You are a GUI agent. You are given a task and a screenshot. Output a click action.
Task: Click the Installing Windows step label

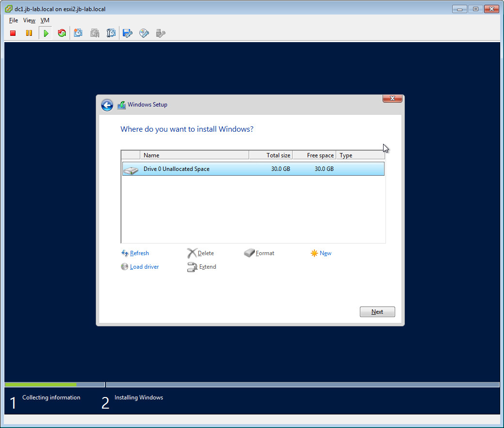coord(139,397)
